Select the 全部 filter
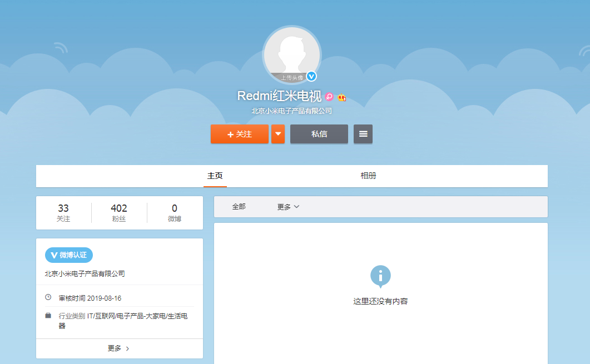 coord(239,206)
